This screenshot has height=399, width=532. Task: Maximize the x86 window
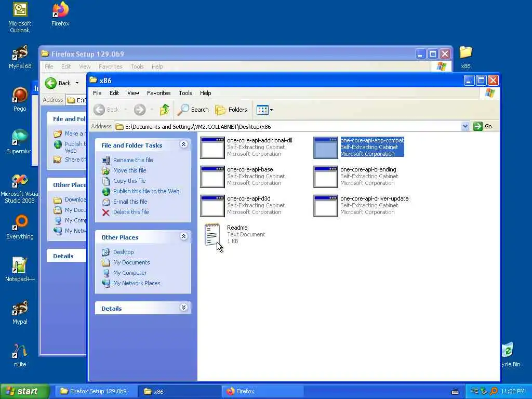(x=481, y=81)
